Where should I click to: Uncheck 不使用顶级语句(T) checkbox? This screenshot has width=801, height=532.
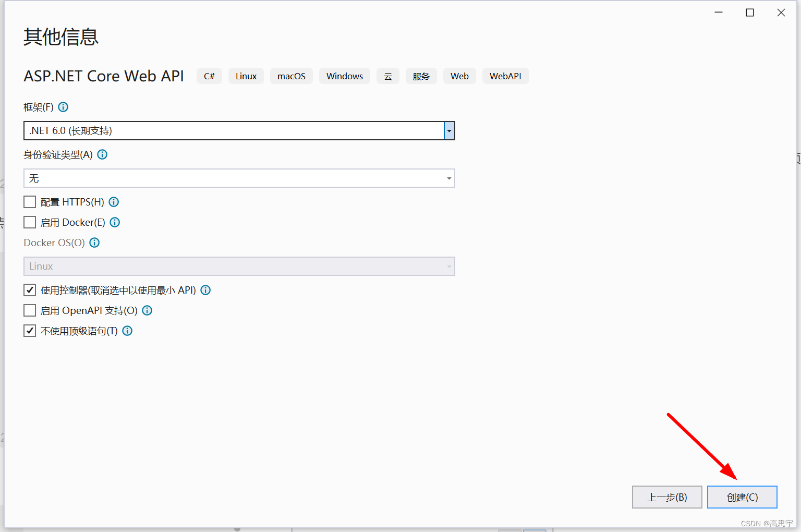pos(30,331)
